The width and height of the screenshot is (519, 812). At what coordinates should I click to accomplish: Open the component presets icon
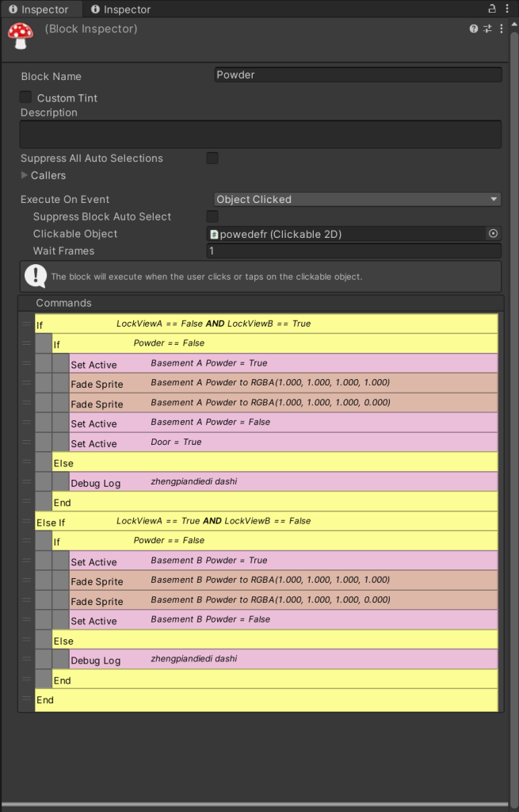[x=487, y=29]
